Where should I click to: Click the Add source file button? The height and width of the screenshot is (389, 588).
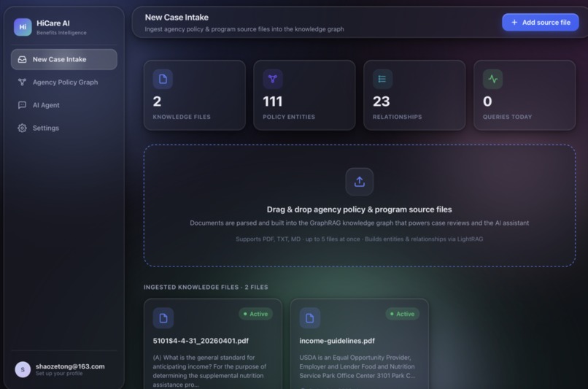click(540, 23)
